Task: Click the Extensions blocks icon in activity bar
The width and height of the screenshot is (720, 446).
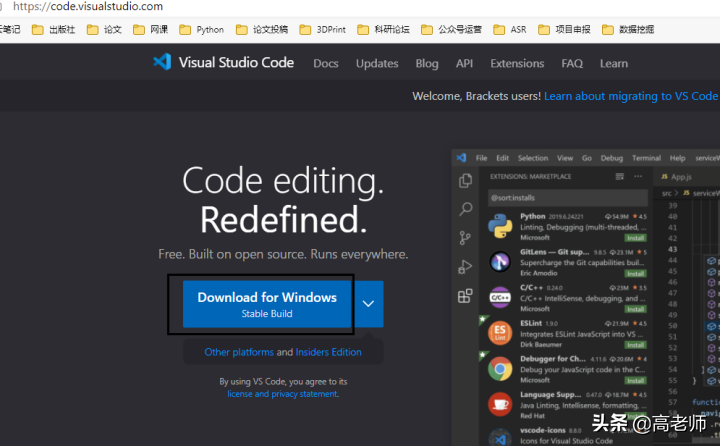Action: tap(465, 296)
